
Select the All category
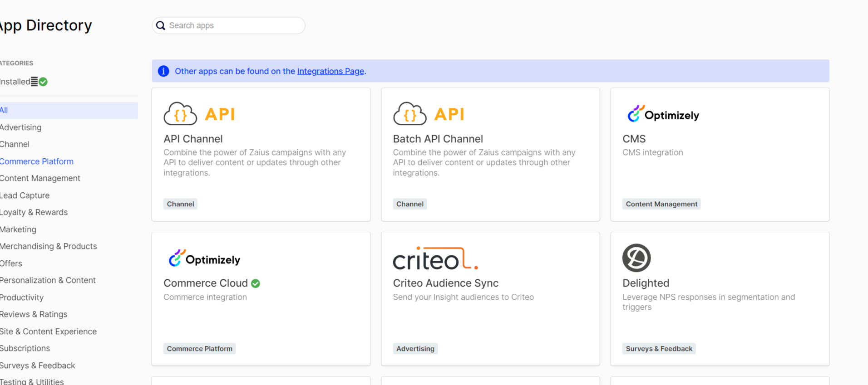coord(5,110)
